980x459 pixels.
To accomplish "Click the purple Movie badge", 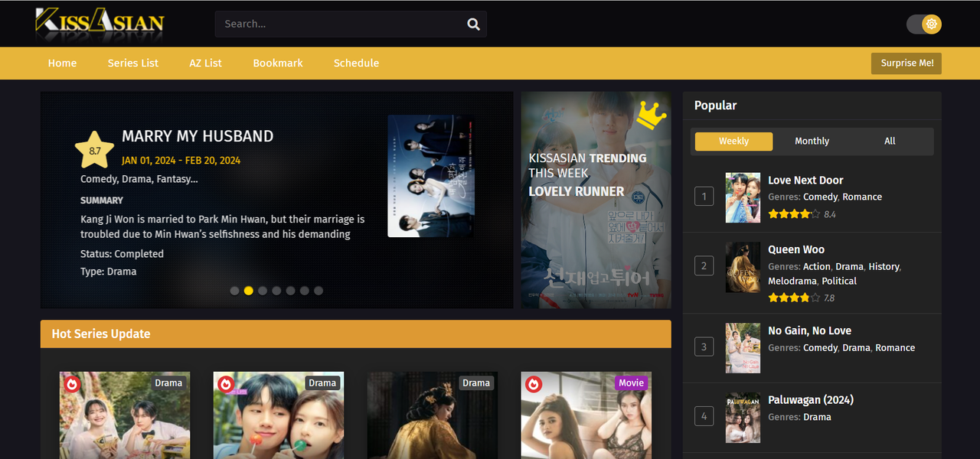I will tap(632, 383).
